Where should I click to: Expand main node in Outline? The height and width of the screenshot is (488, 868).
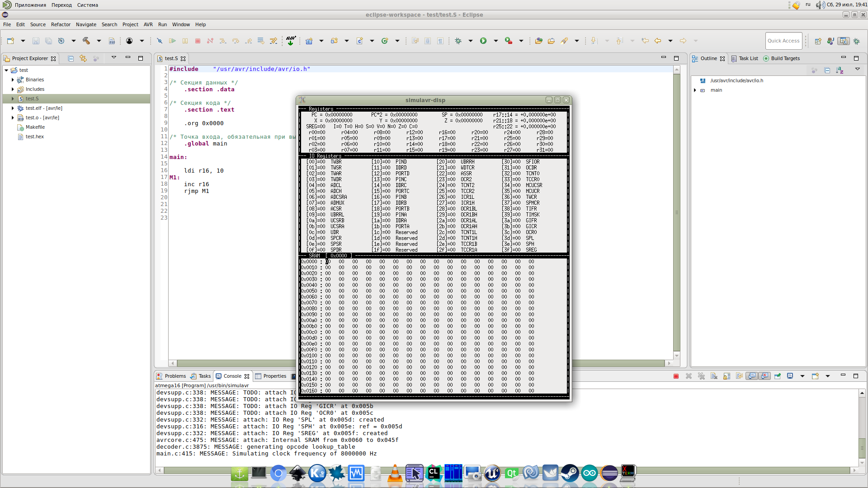click(695, 90)
